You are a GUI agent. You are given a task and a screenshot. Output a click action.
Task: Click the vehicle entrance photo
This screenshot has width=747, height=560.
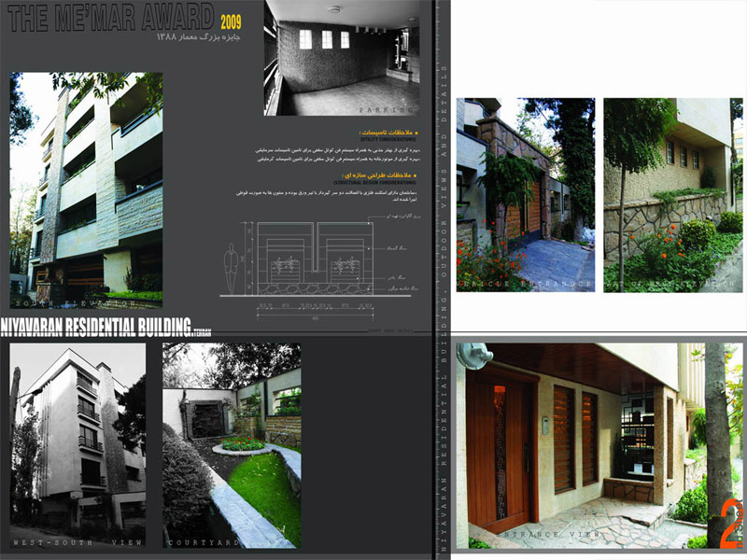(526, 195)
